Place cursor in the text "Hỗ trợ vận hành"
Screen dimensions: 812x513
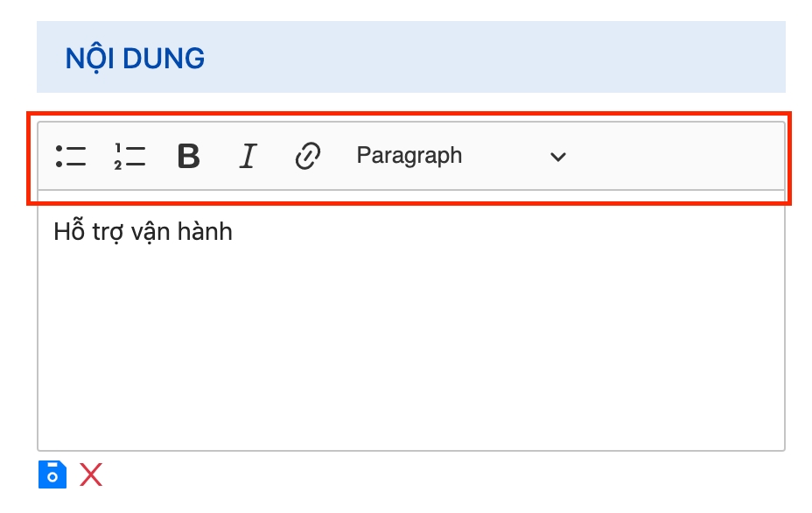[x=143, y=232]
